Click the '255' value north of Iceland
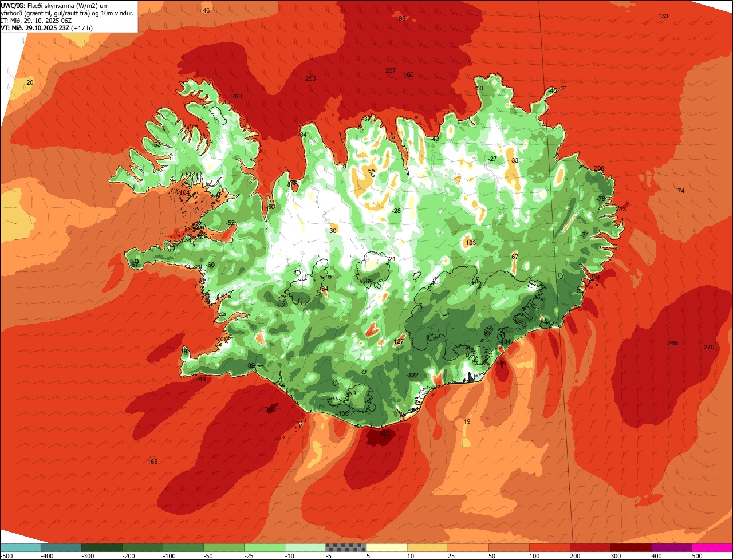 310,78
